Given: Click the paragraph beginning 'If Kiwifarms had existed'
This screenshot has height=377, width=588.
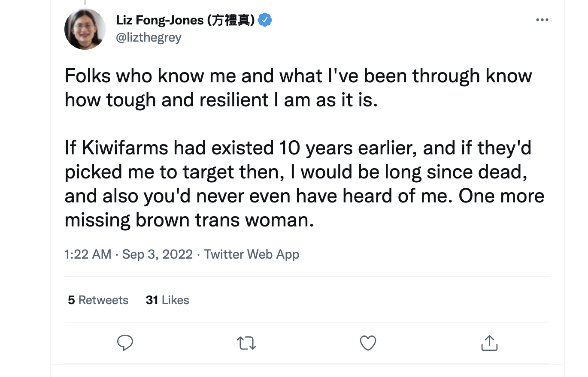Looking at the screenshot, I should click(x=304, y=184).
